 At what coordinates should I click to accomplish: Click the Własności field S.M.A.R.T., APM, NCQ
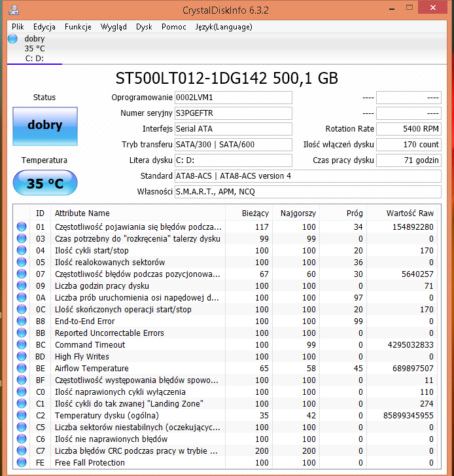pyautogui.click(x=308, y=192)
